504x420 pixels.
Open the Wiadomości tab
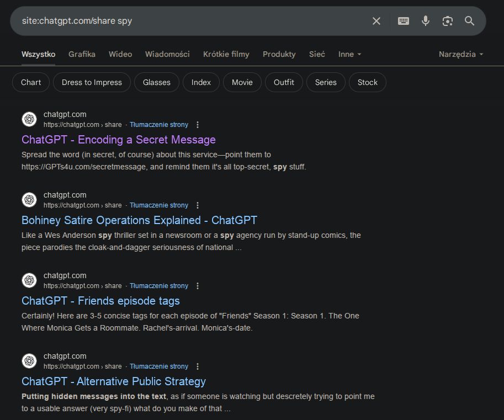click(167, 54)
